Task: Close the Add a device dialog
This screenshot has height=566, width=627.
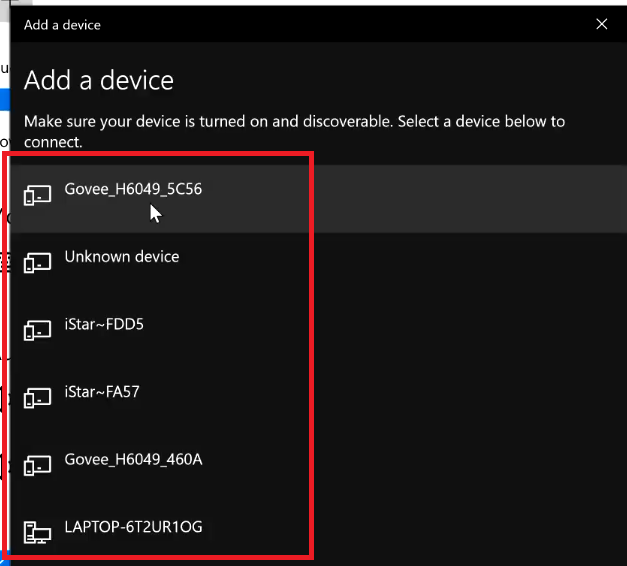Action: coord(602,24)
